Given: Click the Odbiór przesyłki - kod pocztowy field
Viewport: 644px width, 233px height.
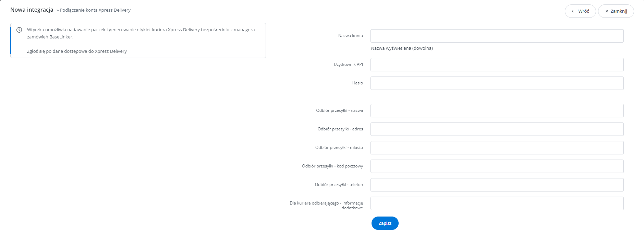Looking at the screenshot, I should coord(497,166).
